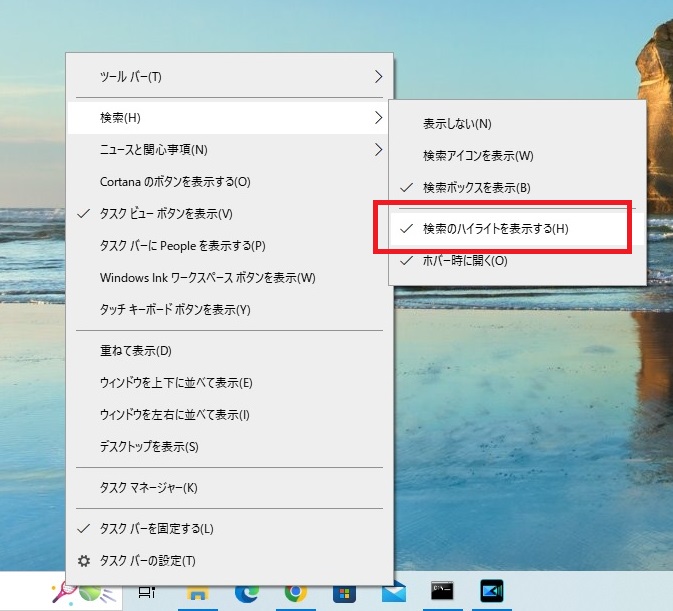
Task: Choose 重ねて表示(D)
Action: (229, 351)
